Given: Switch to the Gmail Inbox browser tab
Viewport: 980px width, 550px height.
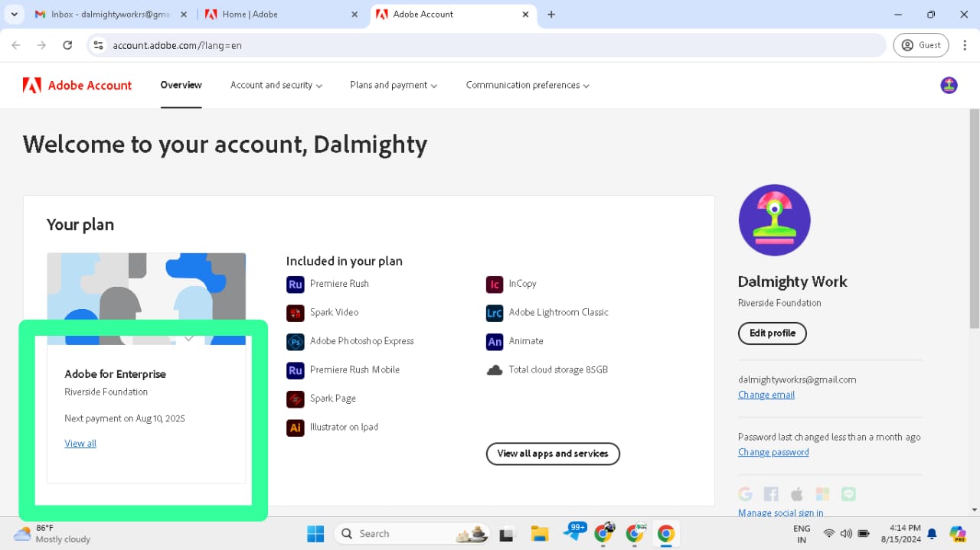Looking at the screenshot, I should pos(109,15).
